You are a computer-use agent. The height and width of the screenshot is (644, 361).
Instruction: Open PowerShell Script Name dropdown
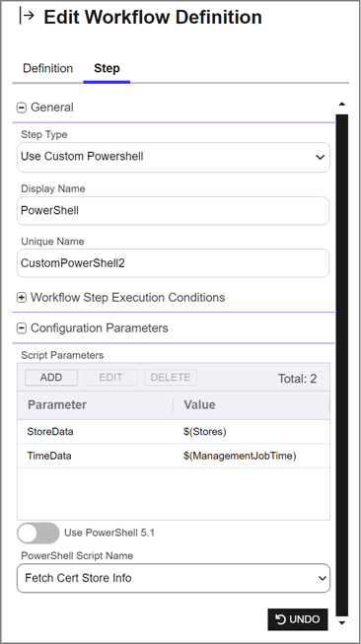(174, 578)
